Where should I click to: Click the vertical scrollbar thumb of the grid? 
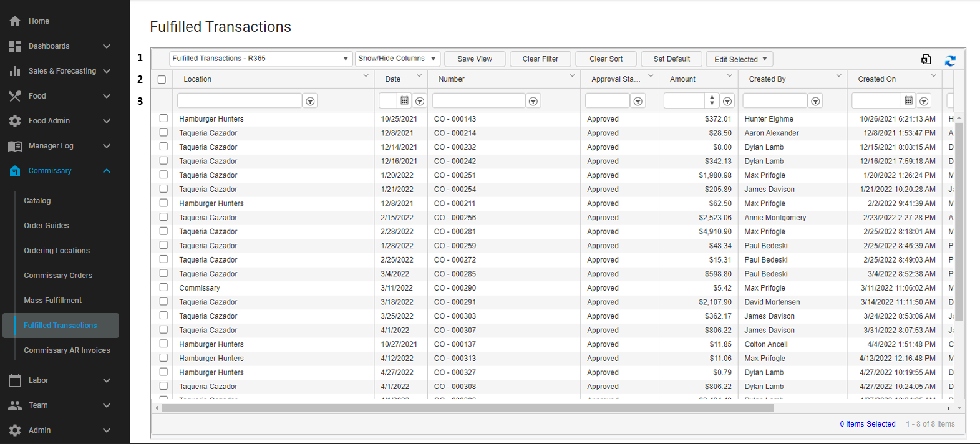(x=959, y=221)
